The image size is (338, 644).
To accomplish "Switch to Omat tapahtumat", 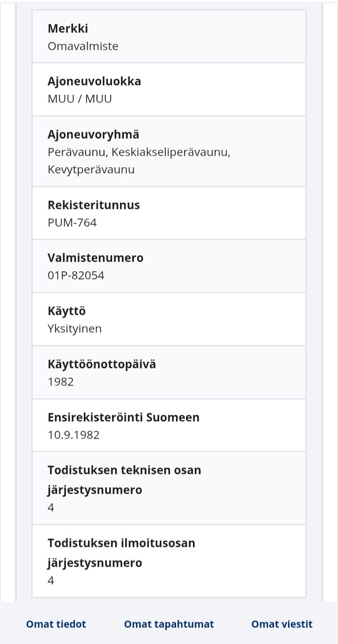I will pos(169,624).
